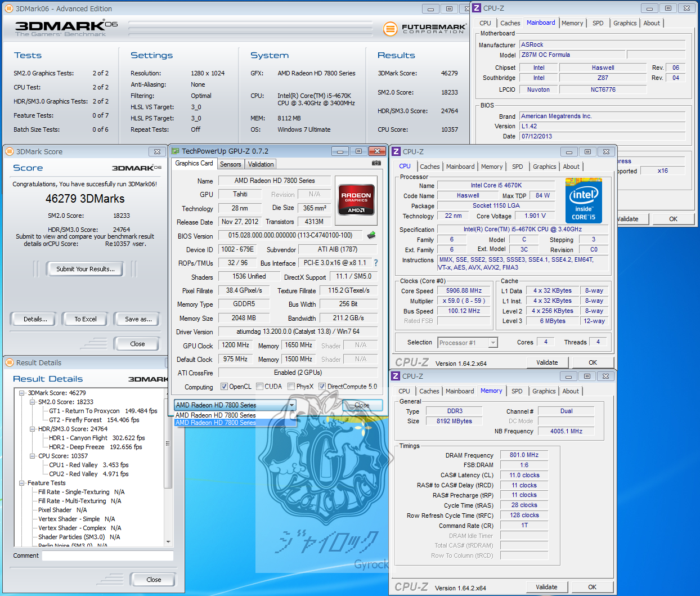
Task: Select Pixel Shader N/A row
Action: click(x=62, y=510)
